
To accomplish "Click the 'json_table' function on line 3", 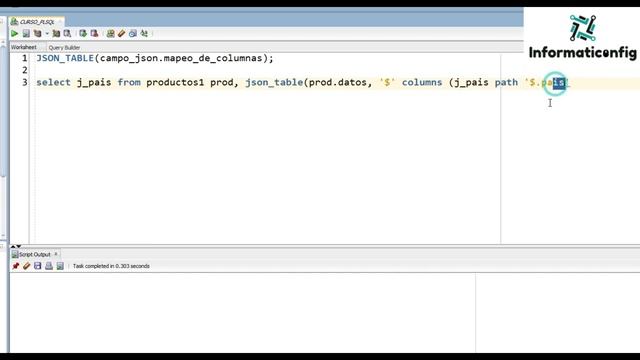I will click(274, 83).
